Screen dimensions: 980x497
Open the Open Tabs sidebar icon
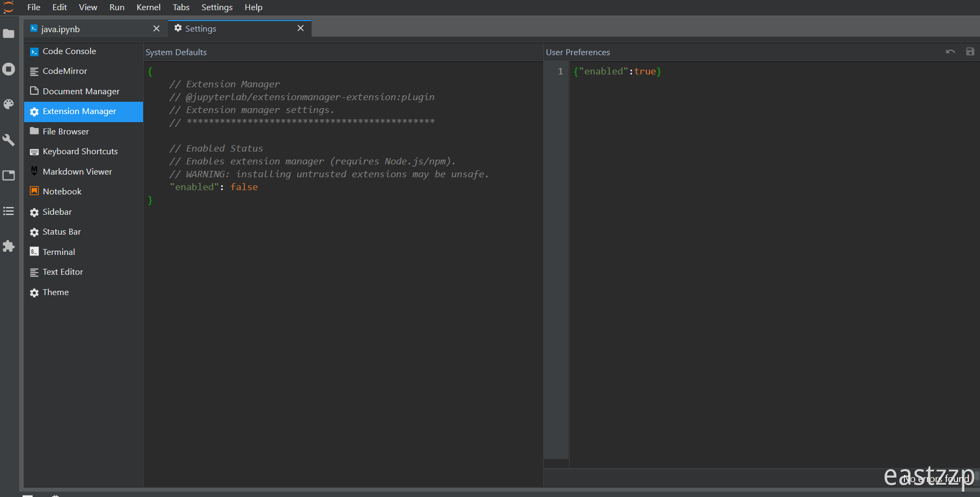[9, 175]
